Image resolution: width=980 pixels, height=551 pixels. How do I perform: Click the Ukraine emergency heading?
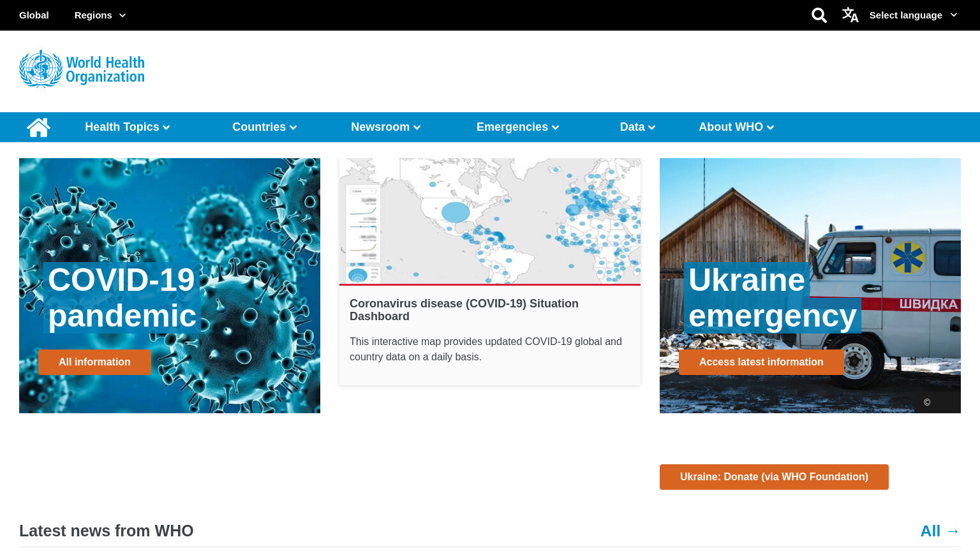[772, 298]
